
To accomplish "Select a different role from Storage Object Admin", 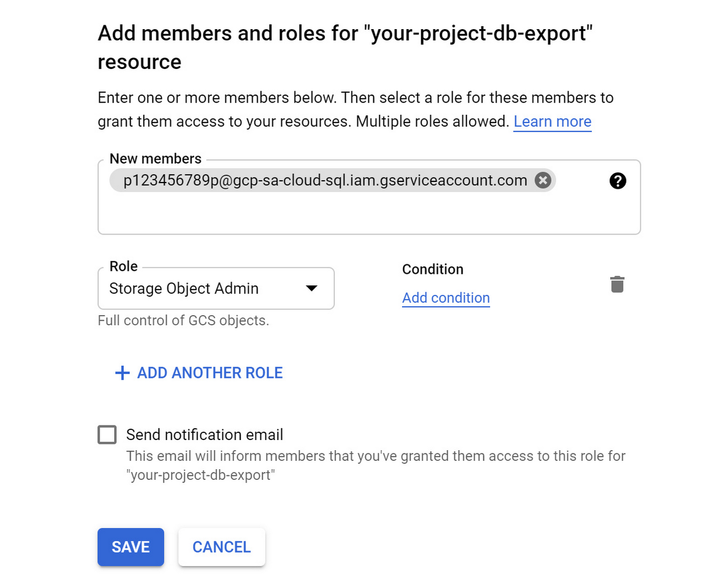I will 216,288.
